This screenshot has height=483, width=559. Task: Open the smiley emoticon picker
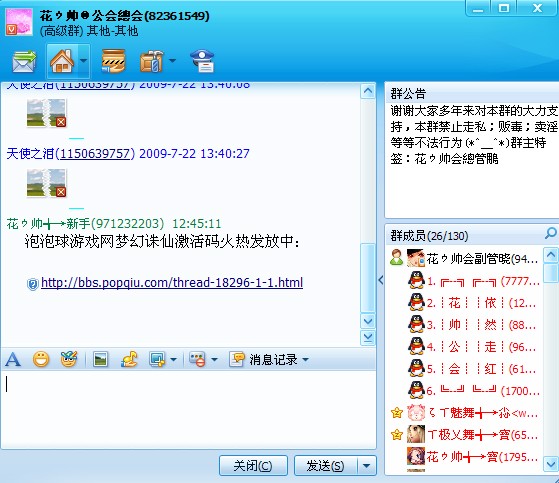(x=41, y=359)
